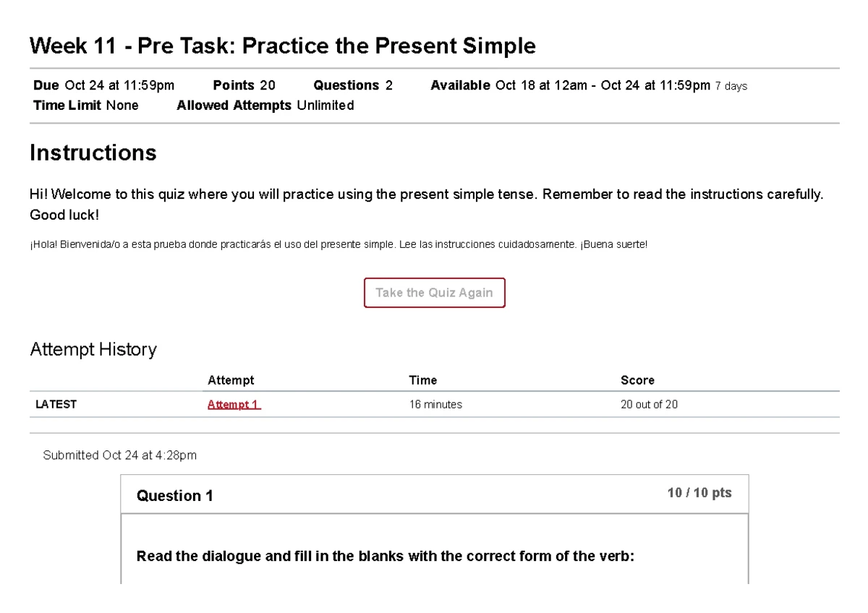Image resolution: width=868 pixels, height=613 pixels.
Task: Click the Week 11 Pre Task title
Action: pyautogui.click(x=282, y=46)
